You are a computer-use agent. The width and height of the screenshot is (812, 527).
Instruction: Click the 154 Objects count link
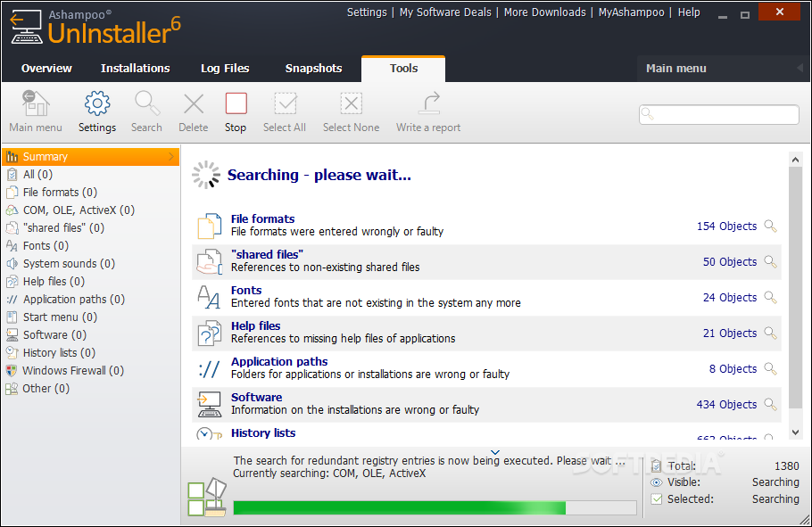pyautogui.click(x=726, y=226)
